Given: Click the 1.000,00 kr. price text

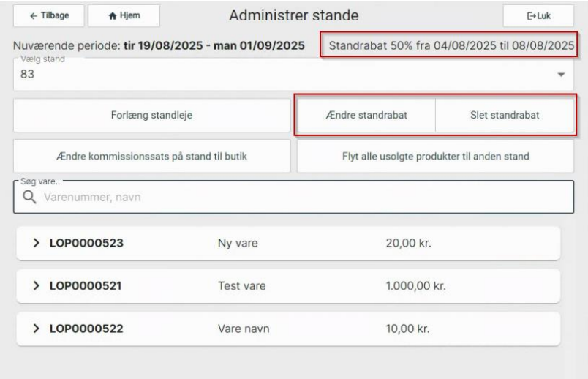Looking at the screenshot, I should [415, 286].
